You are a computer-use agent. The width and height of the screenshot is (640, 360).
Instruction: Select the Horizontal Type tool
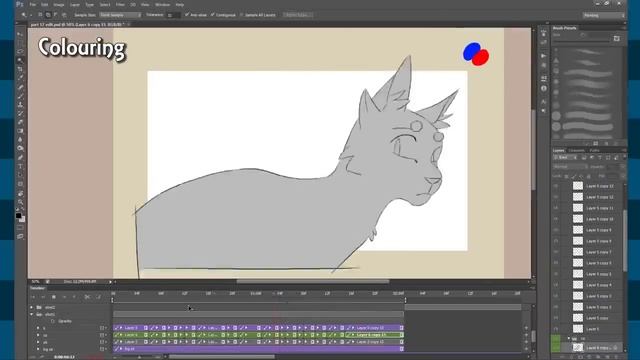pyautogui.click(x=20, y=166)
